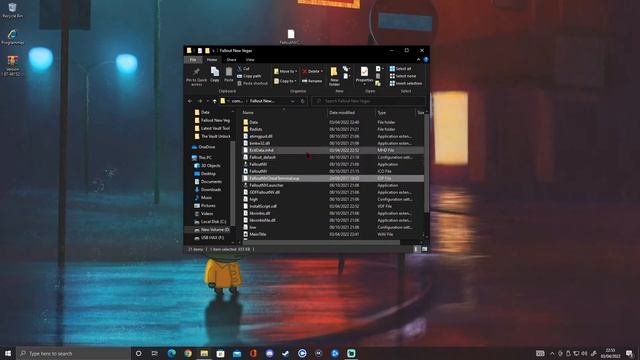The width and height of the screenshot is (640, 360).
Task: Navigate up one folder level
Action: [x=215, y=101]
